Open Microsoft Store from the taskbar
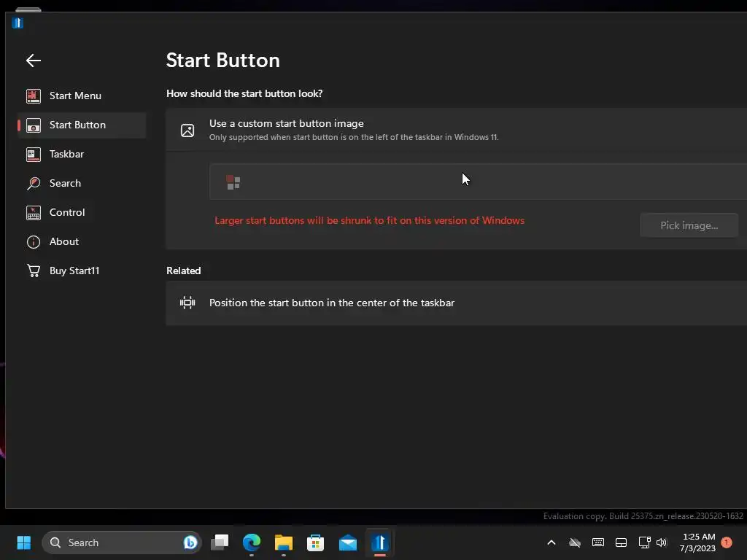 (x=315, y=542)
